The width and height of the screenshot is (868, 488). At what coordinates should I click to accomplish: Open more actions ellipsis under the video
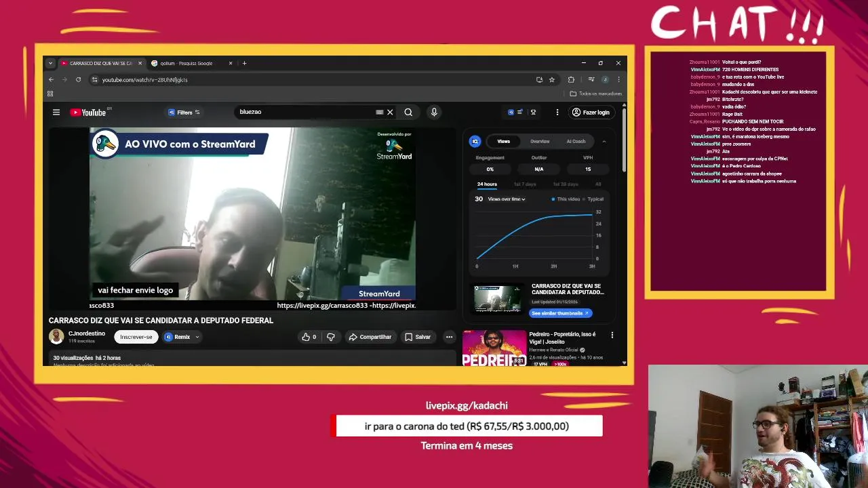[449, 337]
